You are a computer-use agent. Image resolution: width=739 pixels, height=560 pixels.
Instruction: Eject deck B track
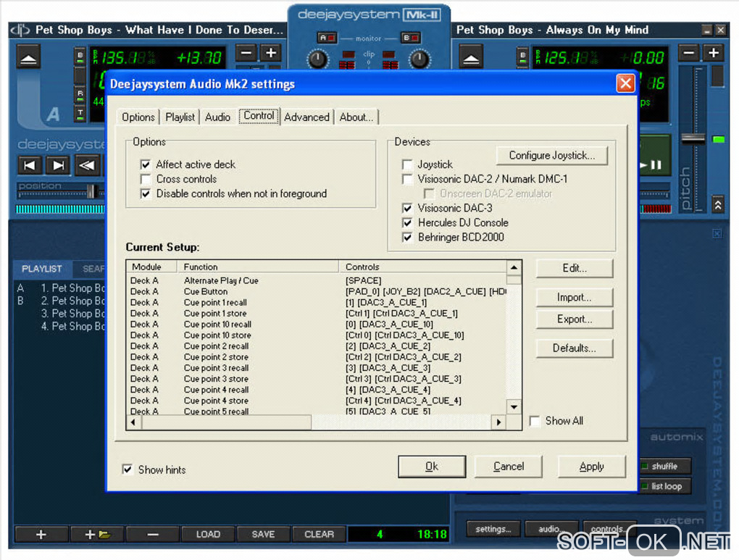tap(471, 57)
